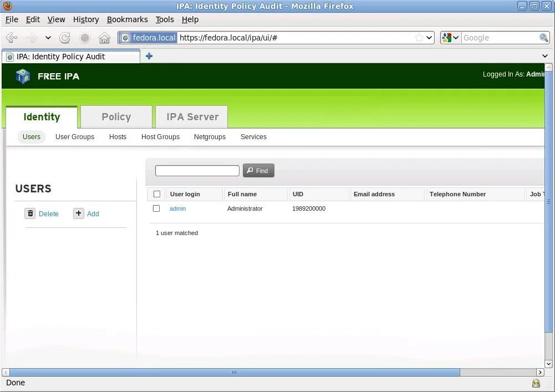Open the Tools menu

pos(165,19)
